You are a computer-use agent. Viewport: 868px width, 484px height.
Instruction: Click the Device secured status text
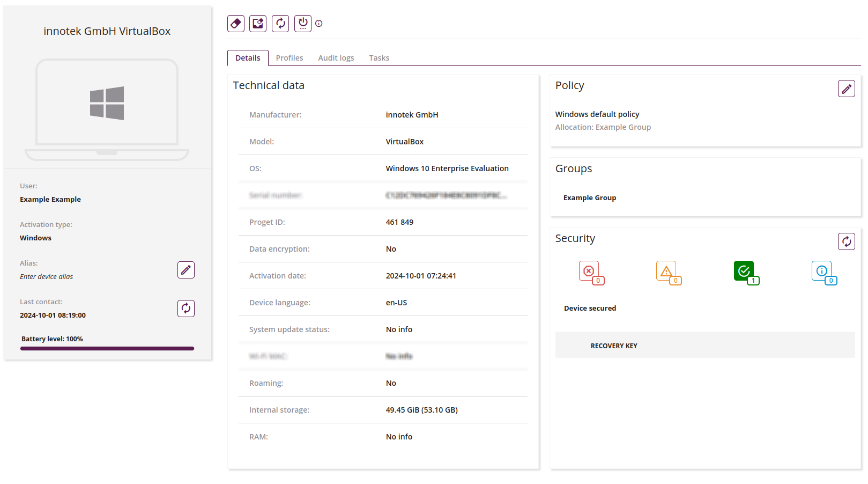click(x=590, y=309)
